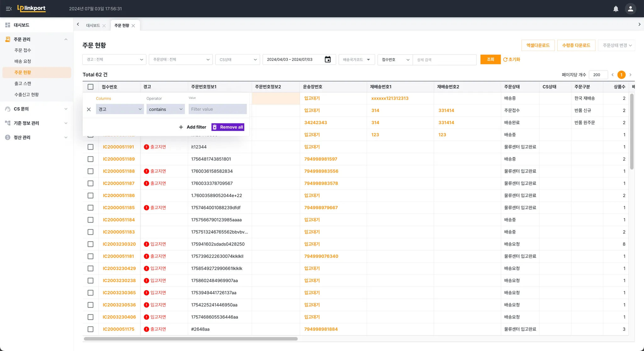Click the 초기화 reset refresh icon
Screen dimensions: 644x351
505,59
